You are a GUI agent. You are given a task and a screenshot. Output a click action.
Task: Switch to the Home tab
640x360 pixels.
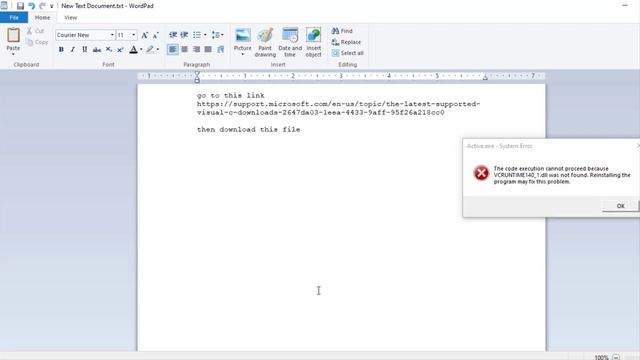click(x=42, y=18)
